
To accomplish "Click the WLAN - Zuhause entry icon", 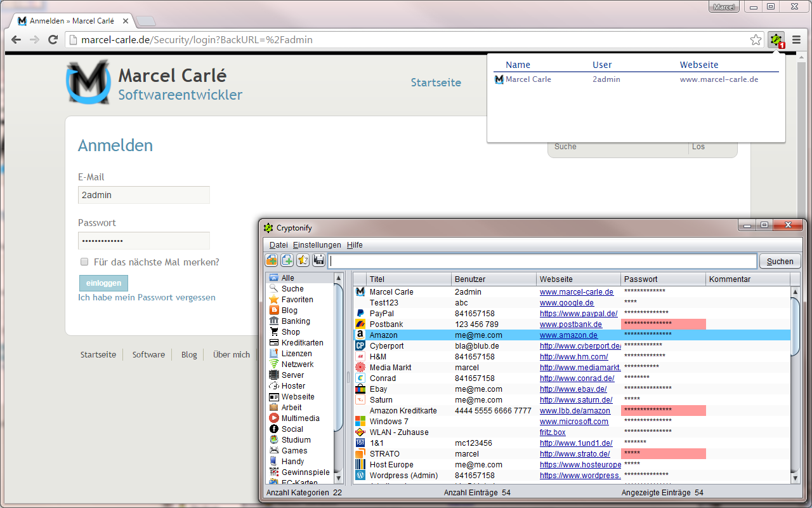I will point(360,432).
